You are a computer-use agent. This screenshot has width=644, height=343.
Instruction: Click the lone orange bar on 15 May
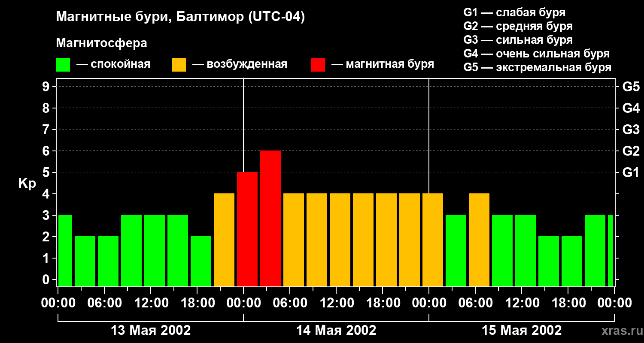tap(479, 240)
